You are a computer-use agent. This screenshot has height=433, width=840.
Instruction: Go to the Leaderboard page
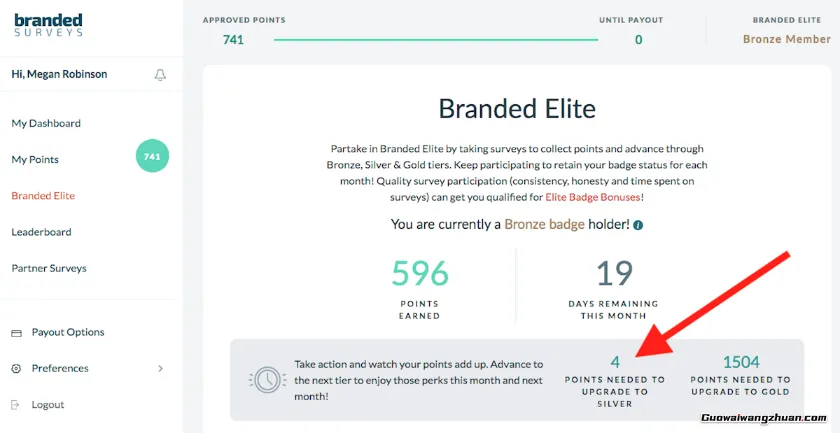click(x=41, y=232)
